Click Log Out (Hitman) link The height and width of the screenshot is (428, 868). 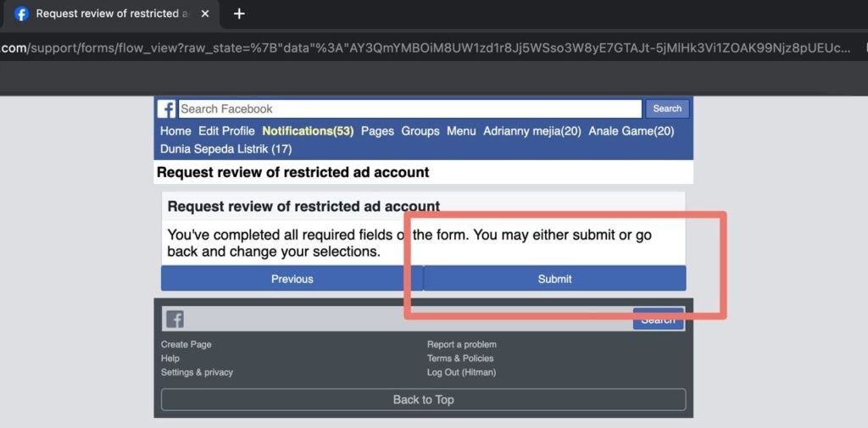click(x=461, y=372)
